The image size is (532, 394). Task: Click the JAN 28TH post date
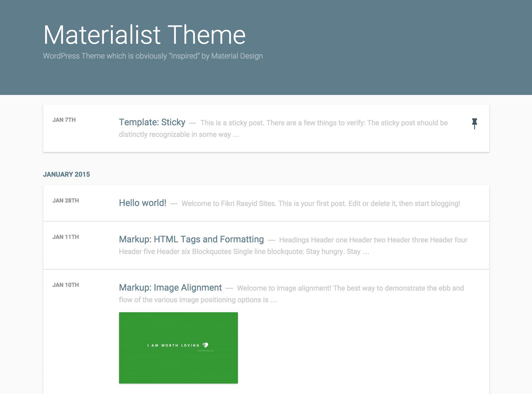coord(66,201)
